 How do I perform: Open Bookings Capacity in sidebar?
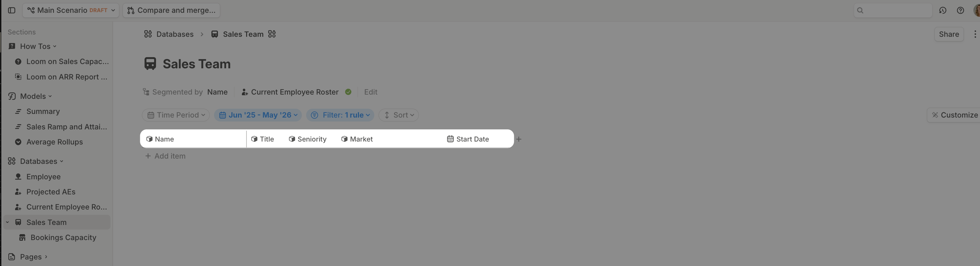point(63,237)
